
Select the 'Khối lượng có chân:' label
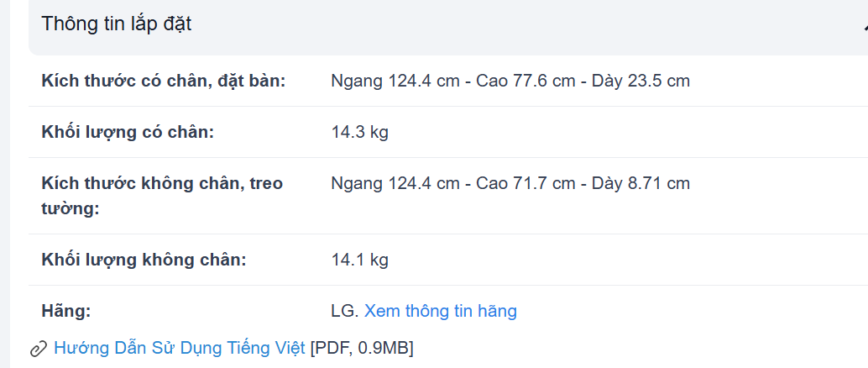tap(128, 133)
